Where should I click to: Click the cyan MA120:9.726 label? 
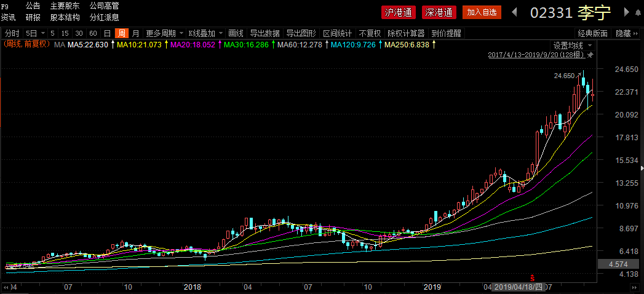pyautogui.click(x=354, y=45)
